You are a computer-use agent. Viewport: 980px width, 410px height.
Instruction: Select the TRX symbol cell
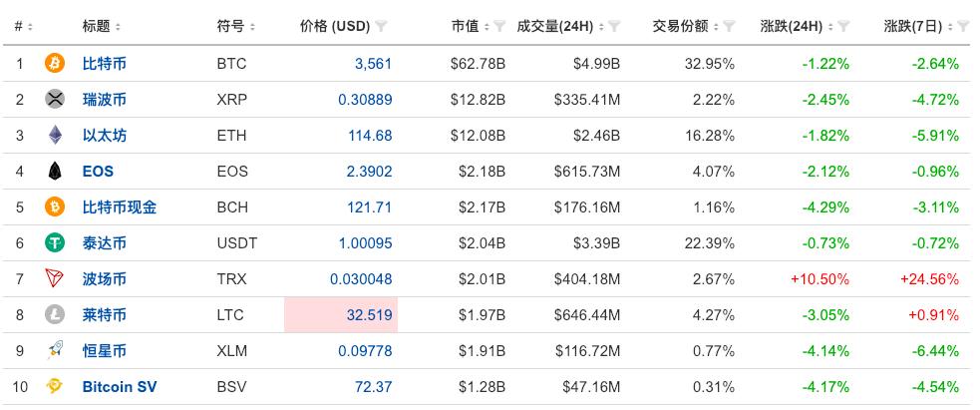232,278
